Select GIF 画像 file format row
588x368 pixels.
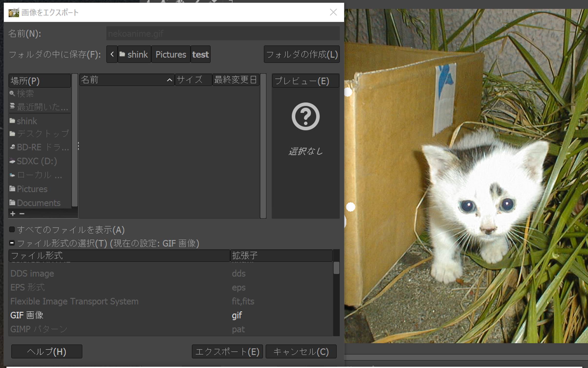27,315
